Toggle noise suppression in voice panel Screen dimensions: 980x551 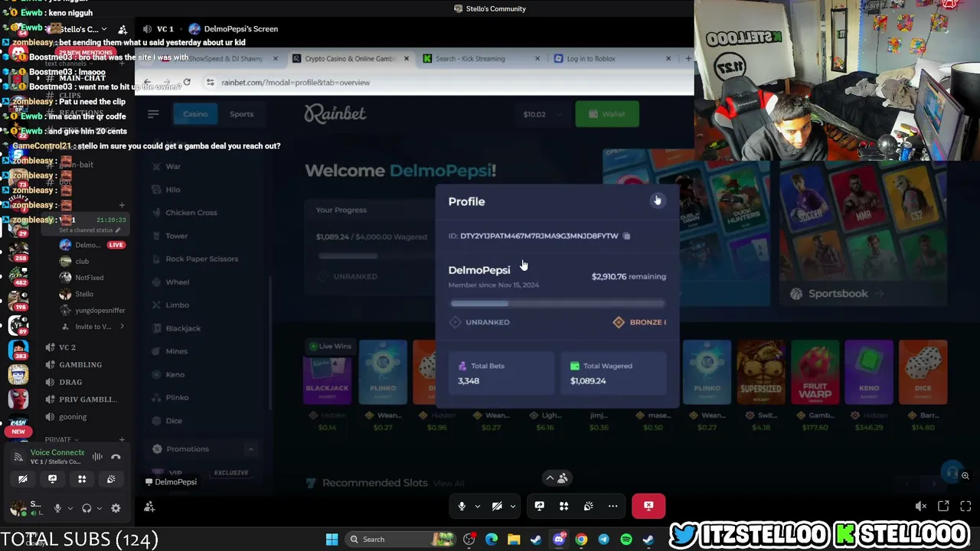[x=97, y=457]
